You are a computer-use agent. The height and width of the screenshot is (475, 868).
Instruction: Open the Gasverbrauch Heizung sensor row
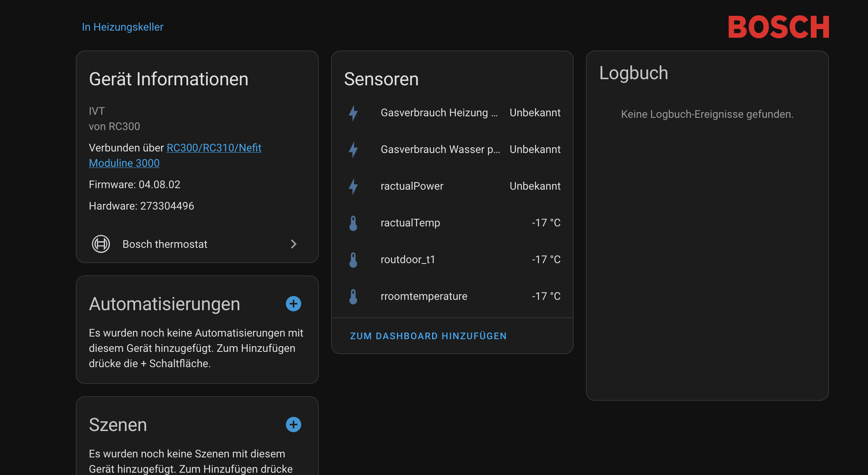(439, 113)
